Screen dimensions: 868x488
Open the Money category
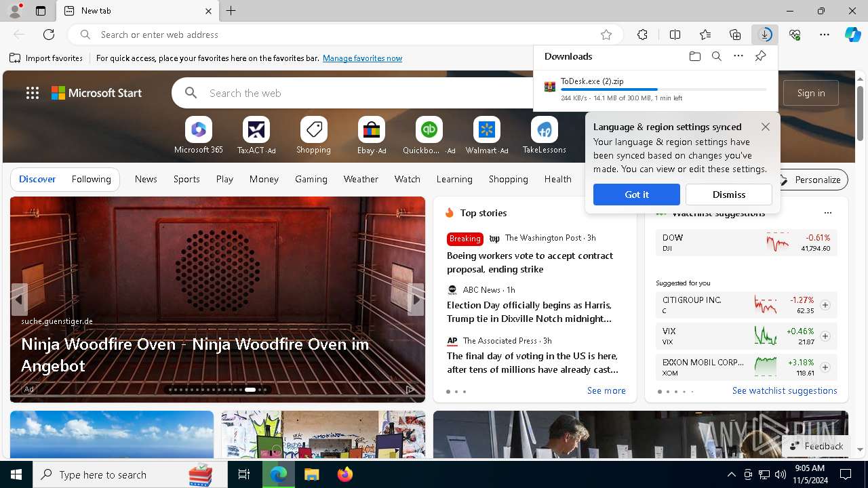pyautogui.click(x=264, y=179)
